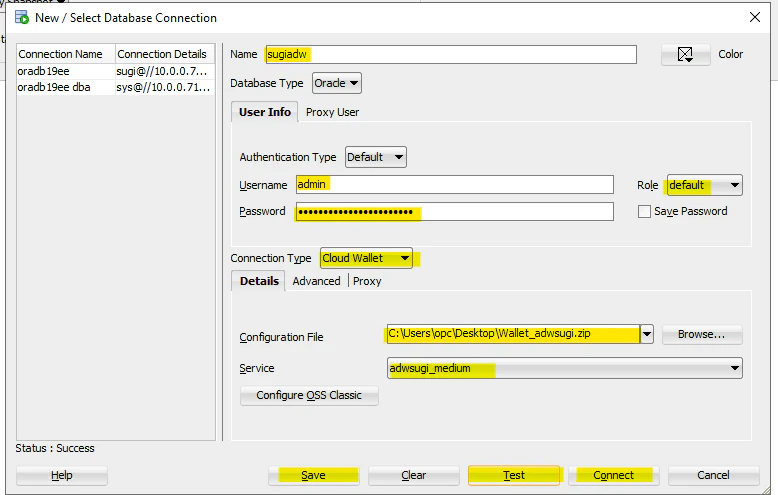Select the Details tab
778x495 pixels.
[259, 281]
